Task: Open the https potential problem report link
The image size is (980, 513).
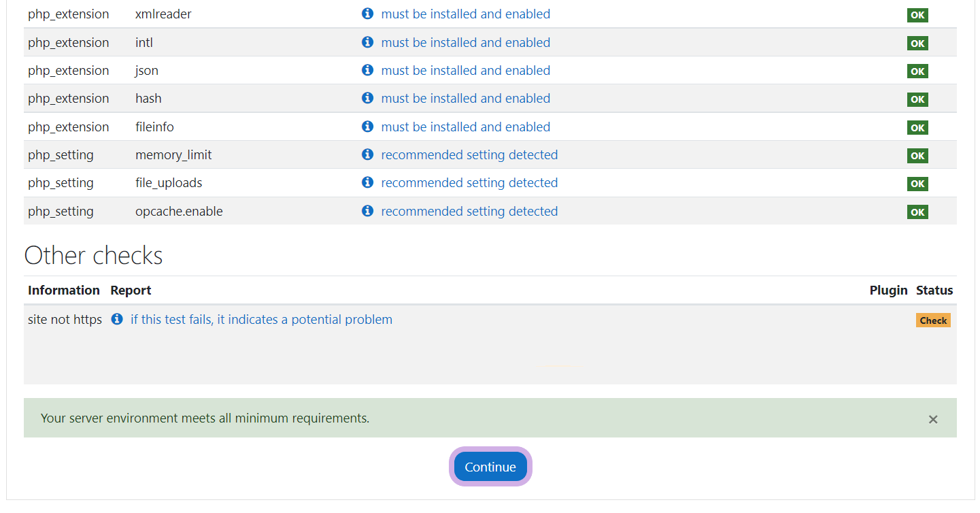Action: tap(261, 319)
